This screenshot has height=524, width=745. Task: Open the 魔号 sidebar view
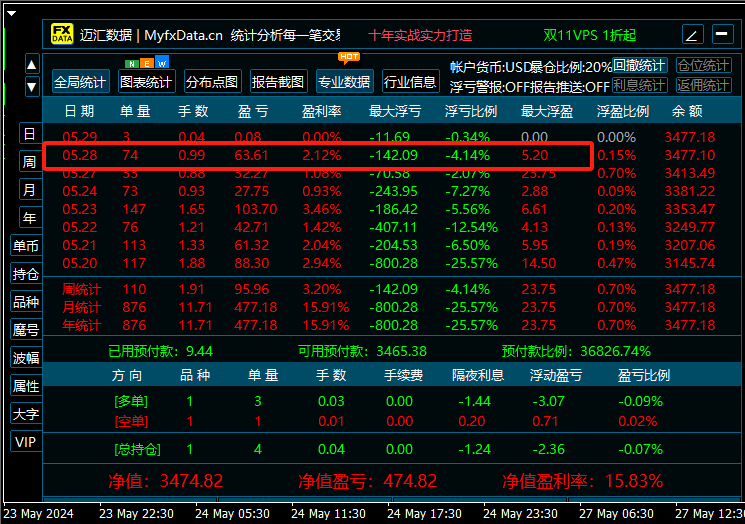click(x=26, y=330)
